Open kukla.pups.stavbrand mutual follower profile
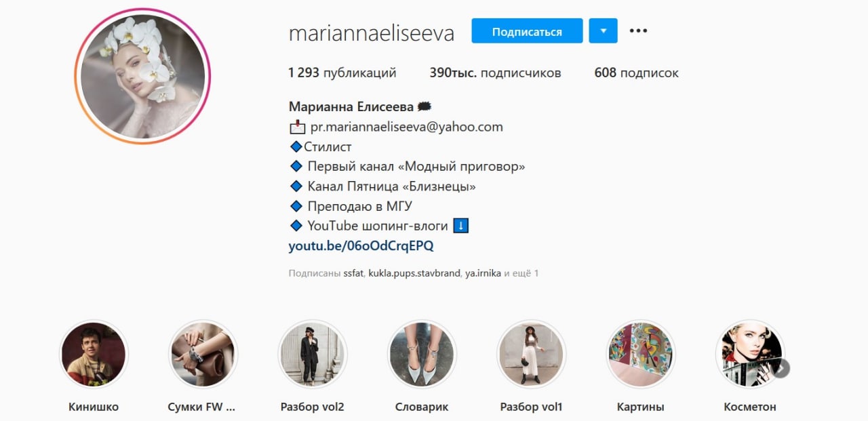Viewport: 868px width, 421px height. (414, 273)
